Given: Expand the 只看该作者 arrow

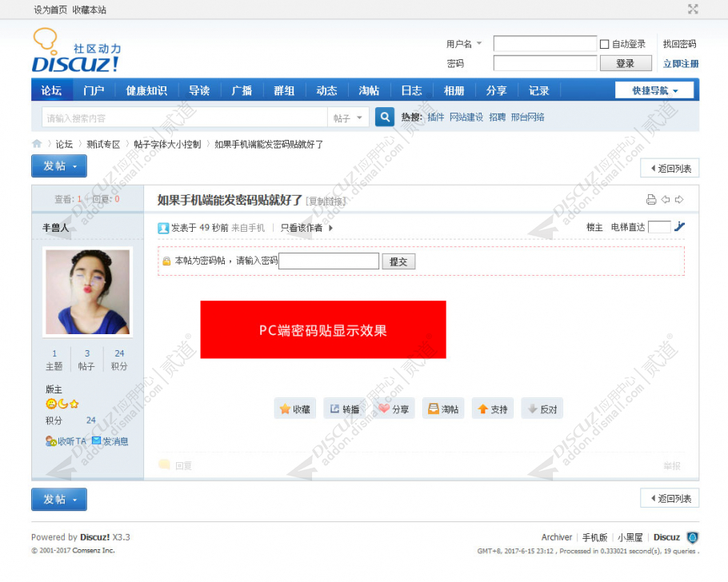Looking at the screenshot, I should coord(330,228).
